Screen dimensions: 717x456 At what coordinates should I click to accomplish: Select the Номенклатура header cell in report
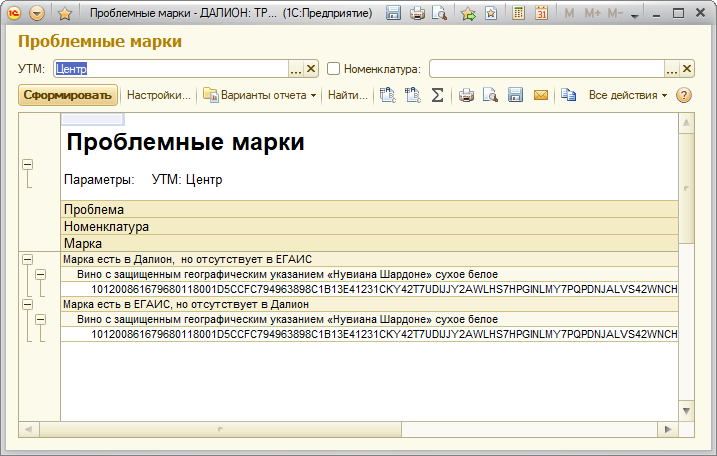pyautogui.click(x=369, y=226)
